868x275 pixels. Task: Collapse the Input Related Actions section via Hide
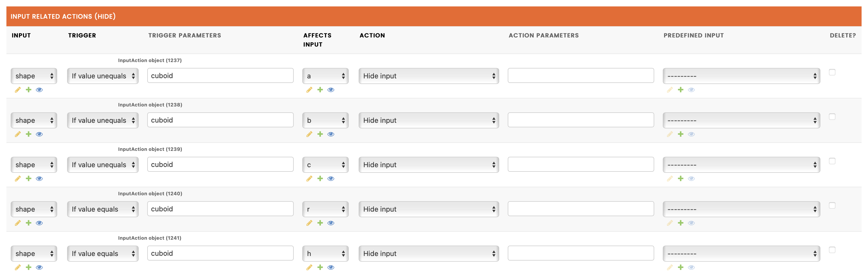[x=105, y=16]
